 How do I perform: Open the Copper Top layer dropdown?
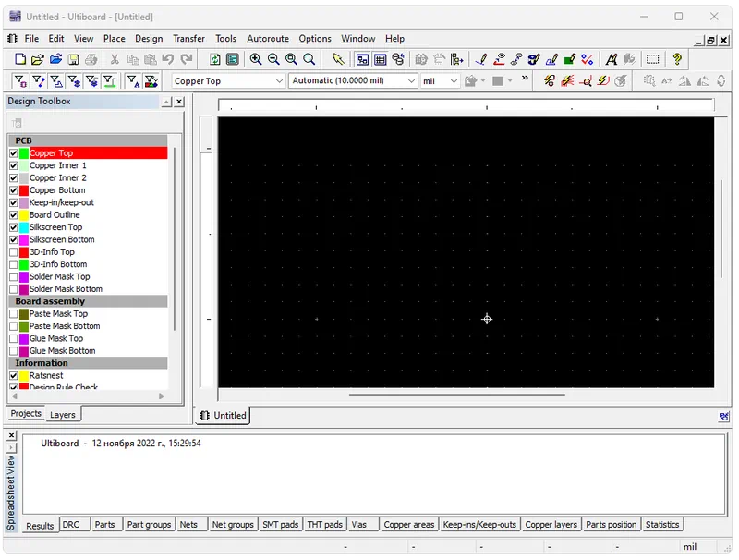tap(279, 81)
